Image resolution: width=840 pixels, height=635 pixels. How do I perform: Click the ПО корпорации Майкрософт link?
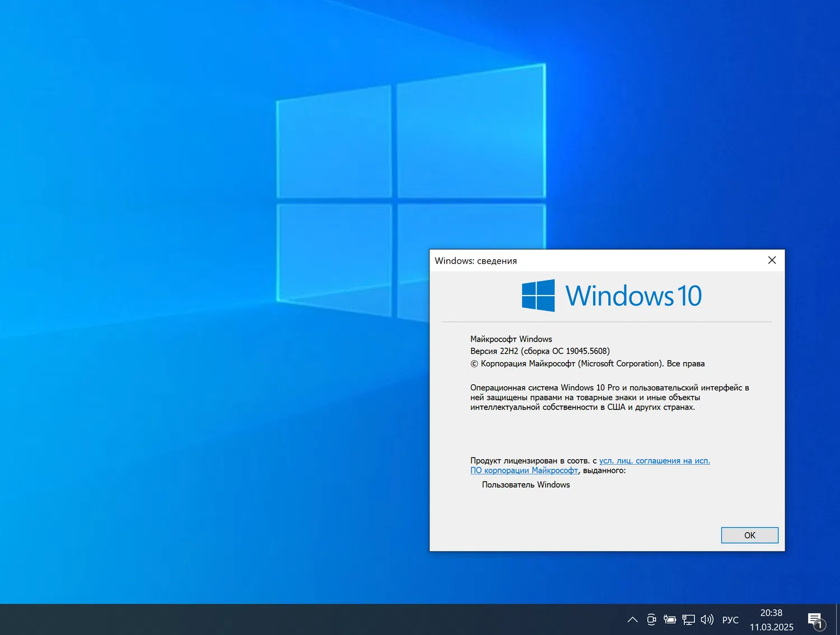(x=524, y=470)
